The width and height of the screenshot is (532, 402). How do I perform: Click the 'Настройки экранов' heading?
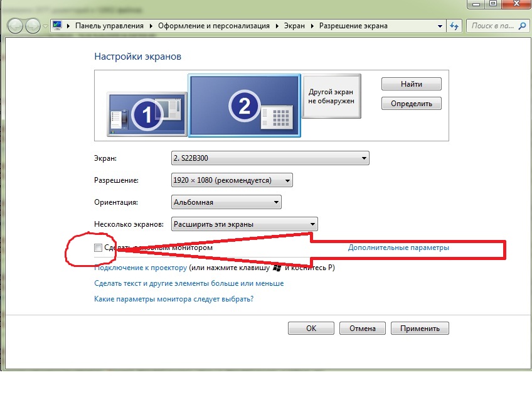click(138, 56)
